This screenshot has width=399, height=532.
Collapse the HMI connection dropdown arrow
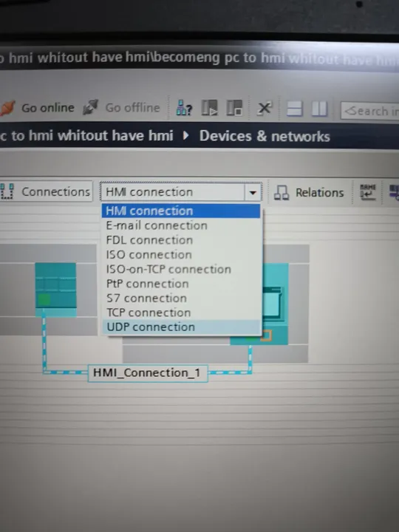click(253, 192)
